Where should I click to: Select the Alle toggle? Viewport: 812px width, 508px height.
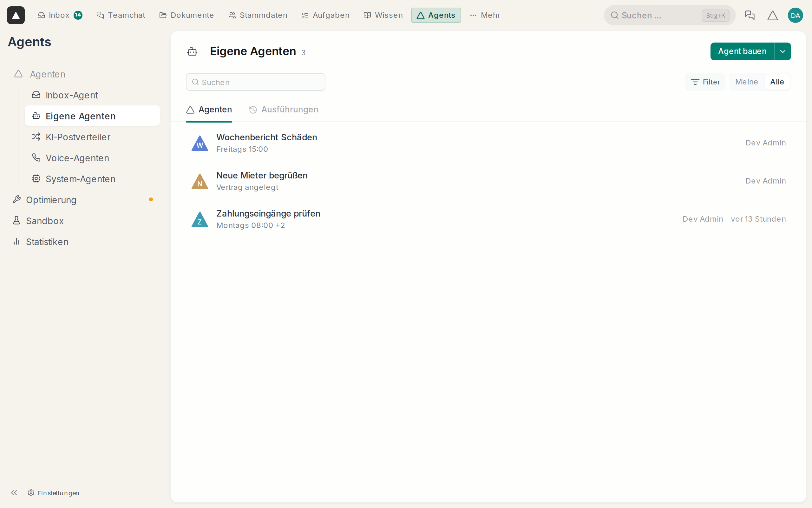pos(777,82)
